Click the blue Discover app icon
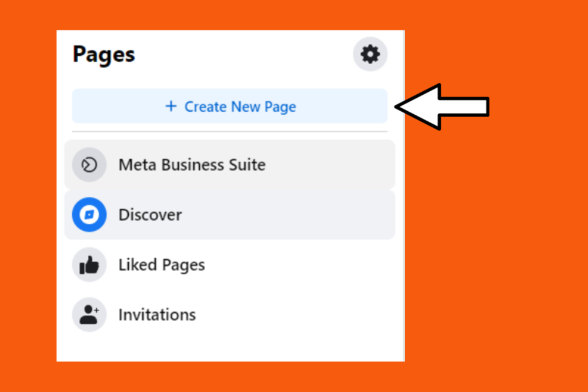Viewport: 588px width, 392px height. click(x=89, y=214)
